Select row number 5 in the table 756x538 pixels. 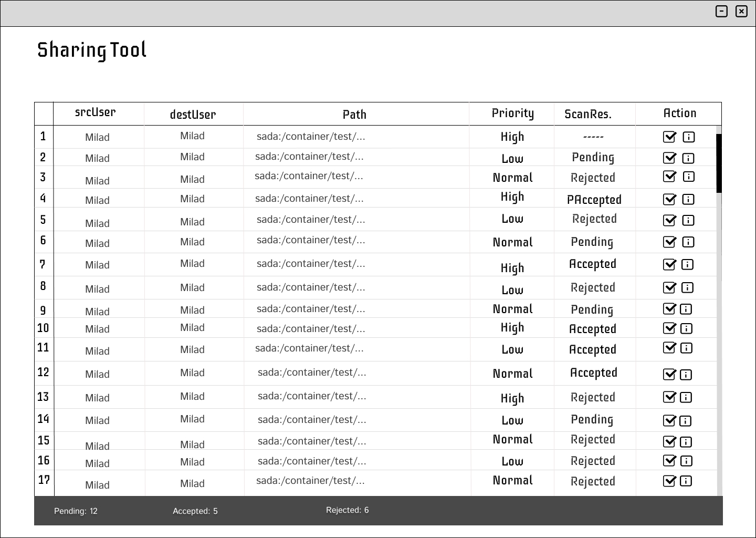tap(43, 220)
